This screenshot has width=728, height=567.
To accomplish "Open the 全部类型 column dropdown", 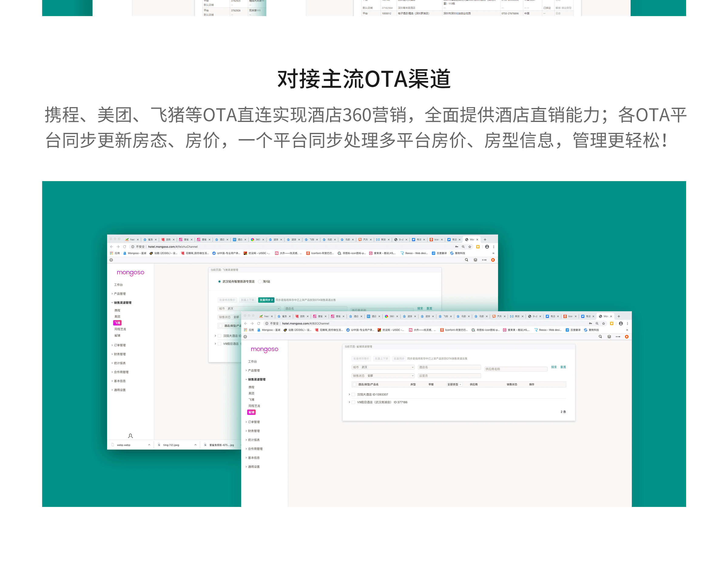I will tap(454, 384).
